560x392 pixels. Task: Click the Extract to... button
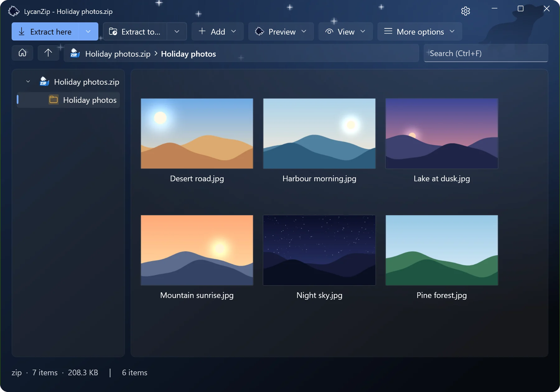[135, 31]
